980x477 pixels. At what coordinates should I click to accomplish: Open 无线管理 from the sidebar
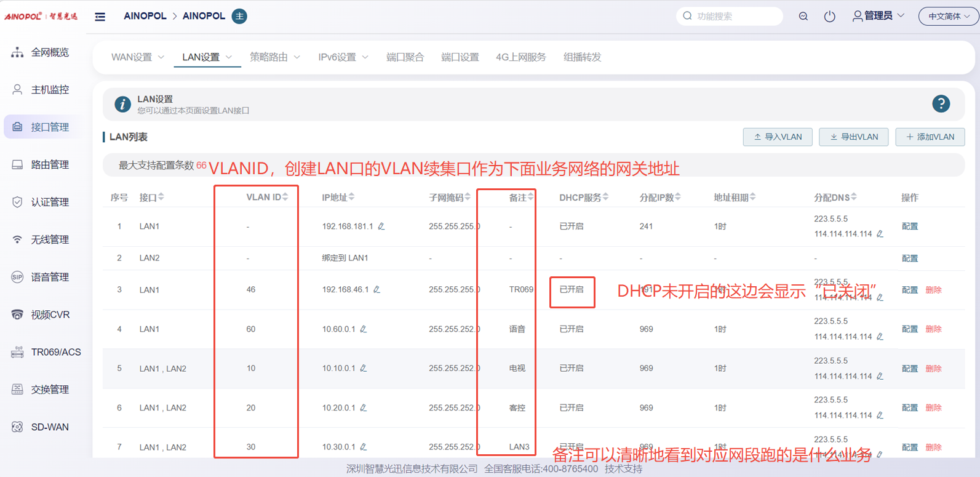point(49,239)
